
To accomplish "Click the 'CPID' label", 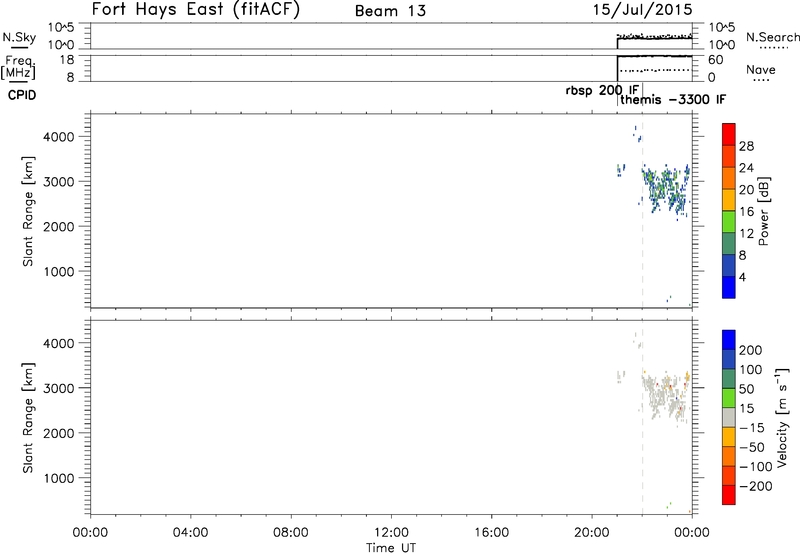I will coord(22,95).
